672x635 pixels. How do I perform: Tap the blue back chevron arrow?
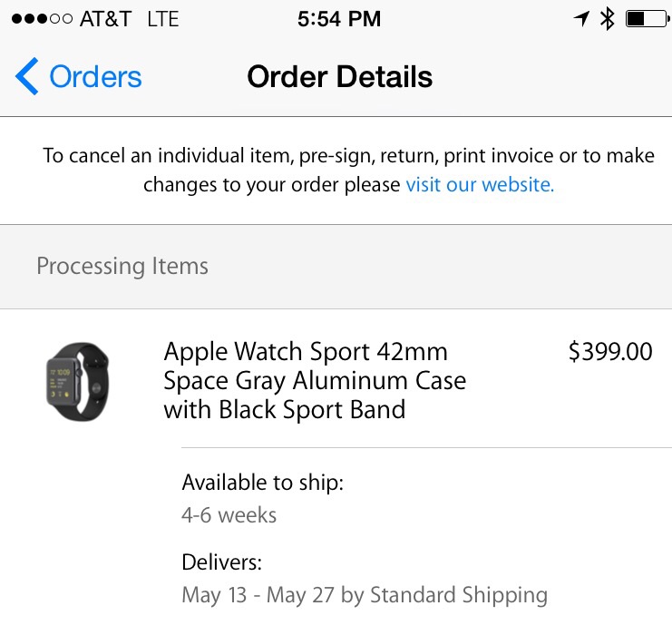click(26, 76)
